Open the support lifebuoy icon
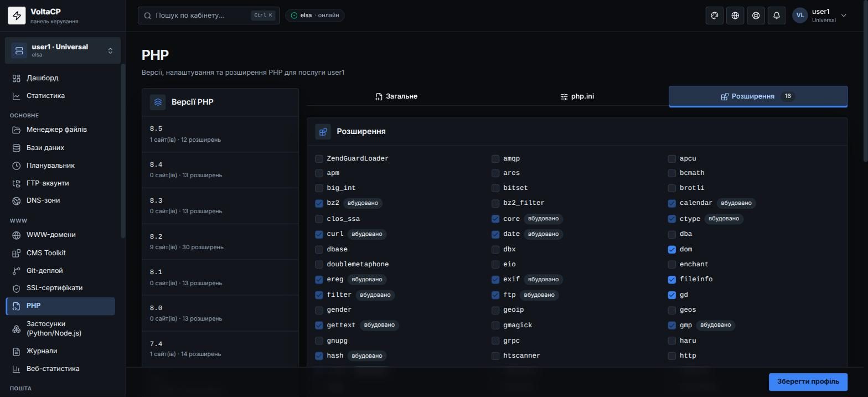This screenshot has height=397, width=868. coord(756,16)
